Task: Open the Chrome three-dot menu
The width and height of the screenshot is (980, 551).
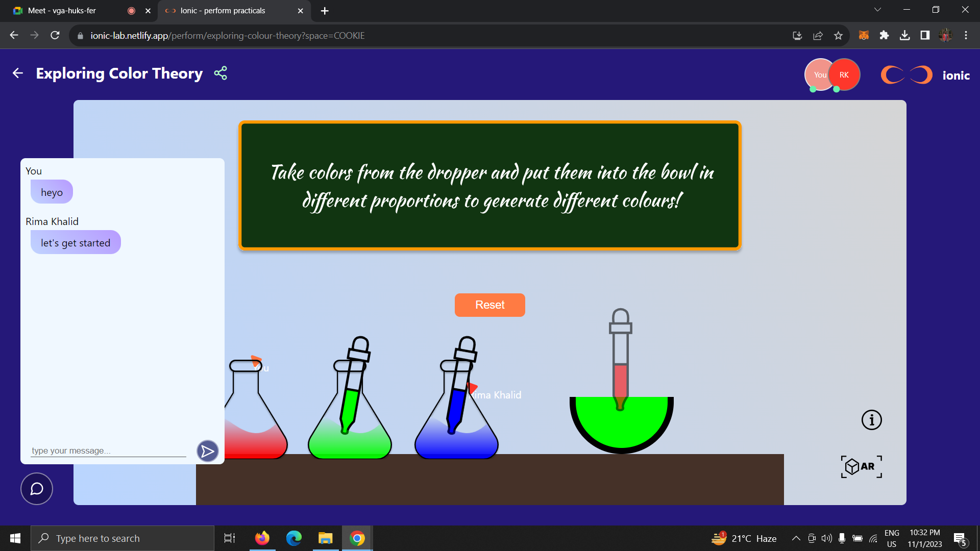Action: coord(966,35)
